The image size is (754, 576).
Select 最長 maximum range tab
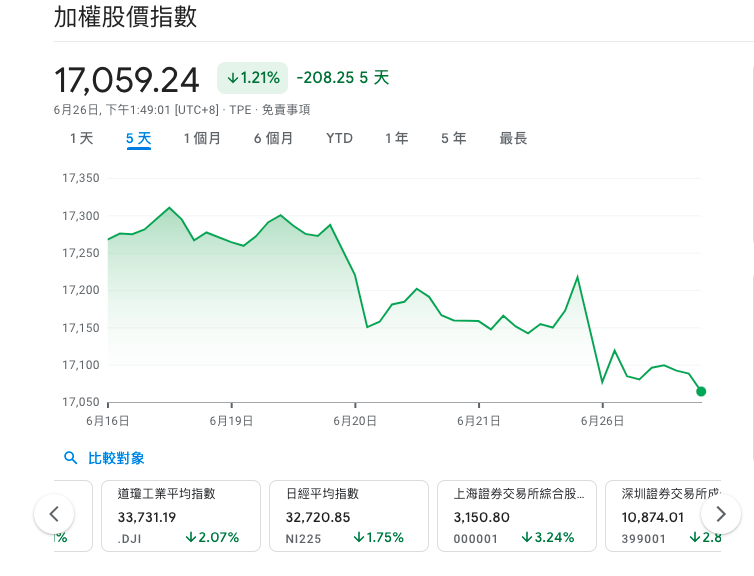pos(513,138)
